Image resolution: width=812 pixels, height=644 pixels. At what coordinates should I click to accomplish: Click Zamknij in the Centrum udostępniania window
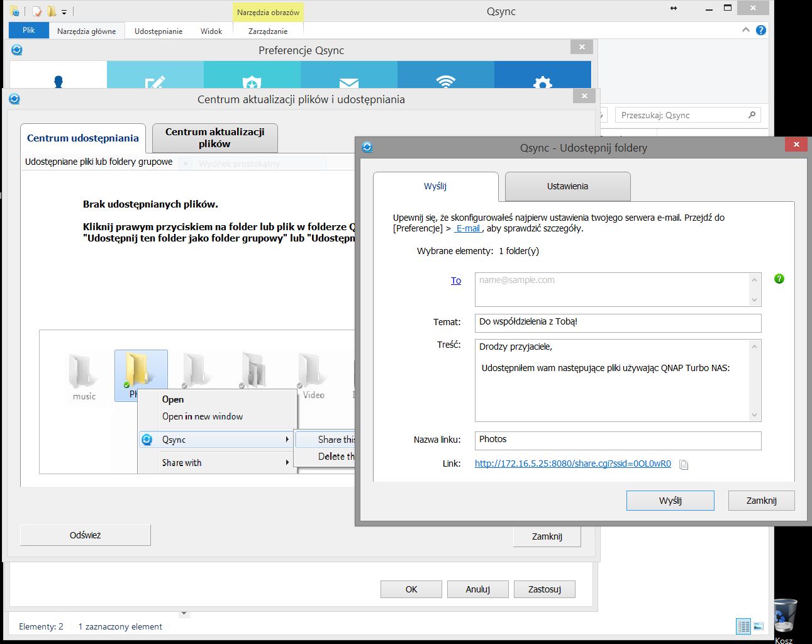click(547, 536)
